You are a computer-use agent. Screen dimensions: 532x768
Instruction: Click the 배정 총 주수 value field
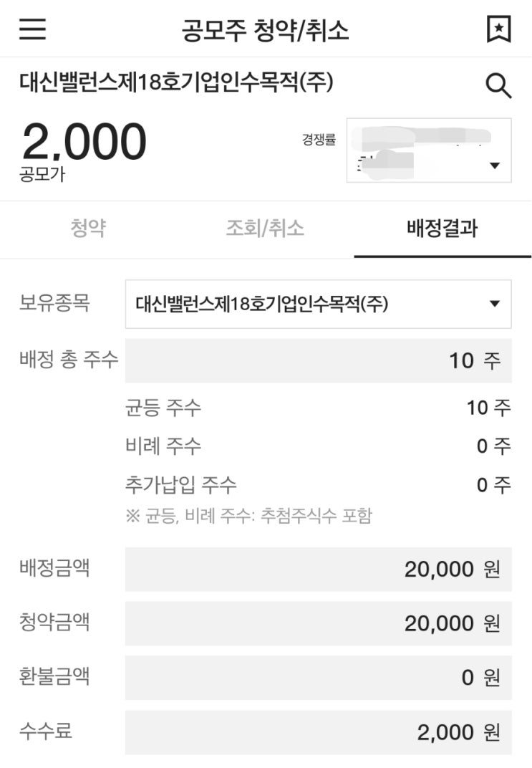click(x=318, y=360)
